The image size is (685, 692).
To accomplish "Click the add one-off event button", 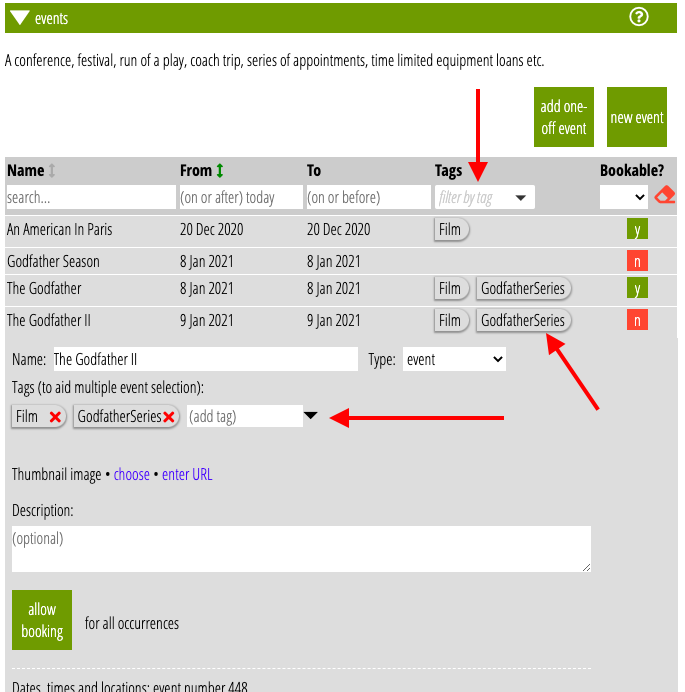I will pyautogui.click(x=564, y=117).
